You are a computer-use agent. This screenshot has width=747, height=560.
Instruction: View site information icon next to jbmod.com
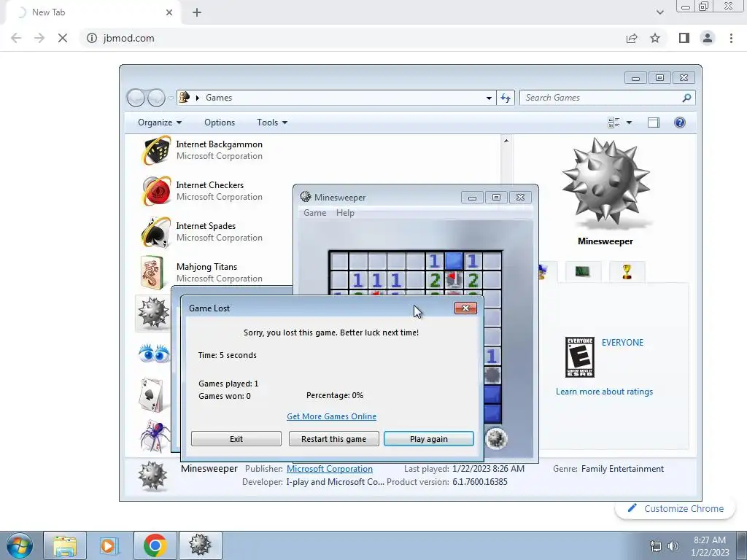coord(91,38)
